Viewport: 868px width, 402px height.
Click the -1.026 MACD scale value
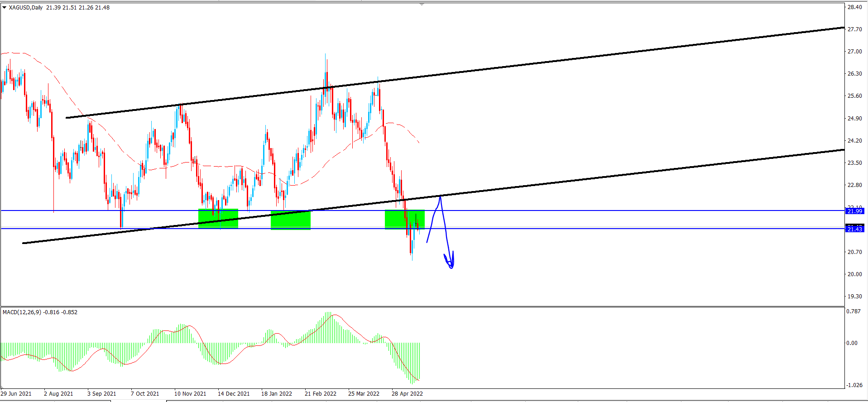[854, 385]
